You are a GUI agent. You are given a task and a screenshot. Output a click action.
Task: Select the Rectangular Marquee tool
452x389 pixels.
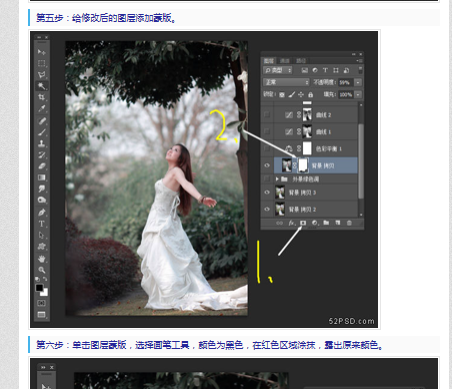[x=41, y=63]
